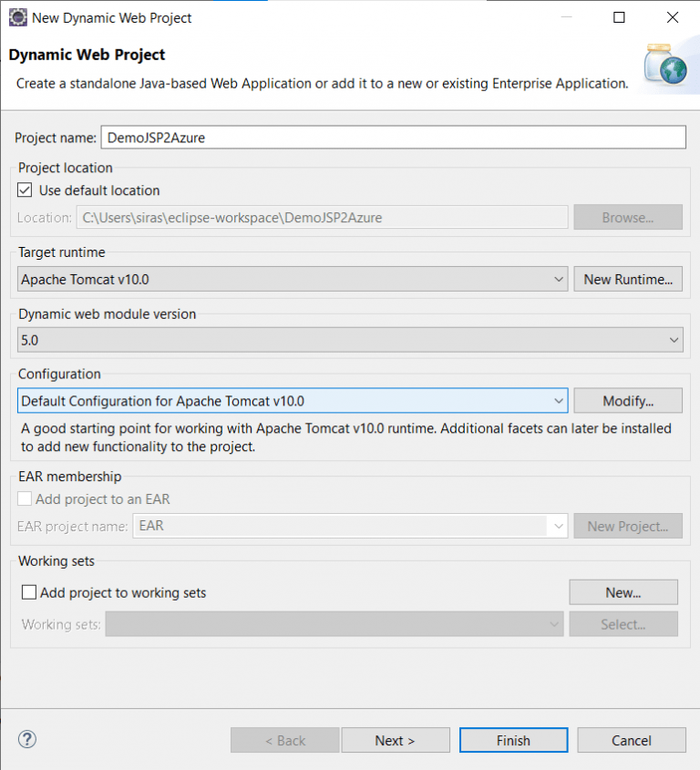700x770 pixels.
Task: Click the New Runtime button
Action: (628, 279)
